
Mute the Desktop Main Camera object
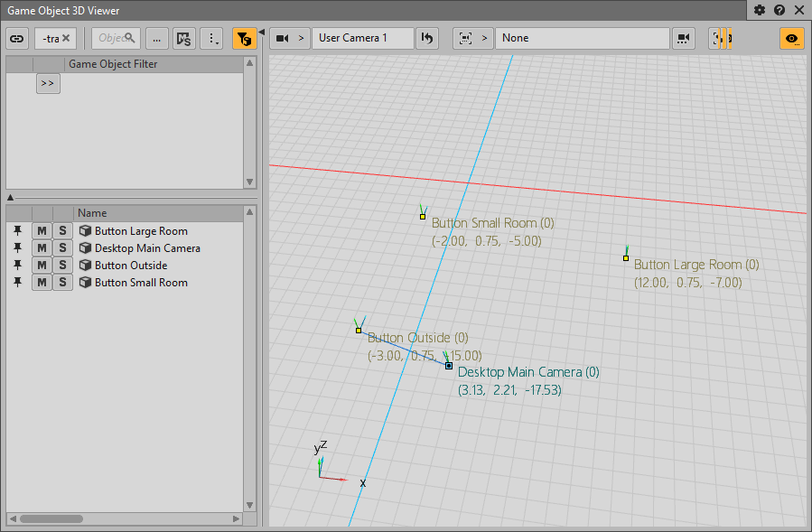click(x=42, y=248)
